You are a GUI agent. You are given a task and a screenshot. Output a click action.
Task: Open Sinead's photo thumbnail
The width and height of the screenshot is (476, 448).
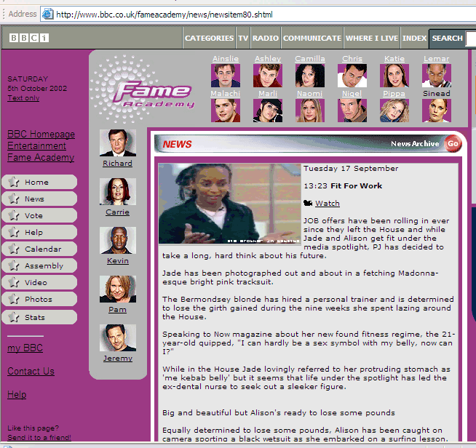pyautogui.click(x=437, y=111)
